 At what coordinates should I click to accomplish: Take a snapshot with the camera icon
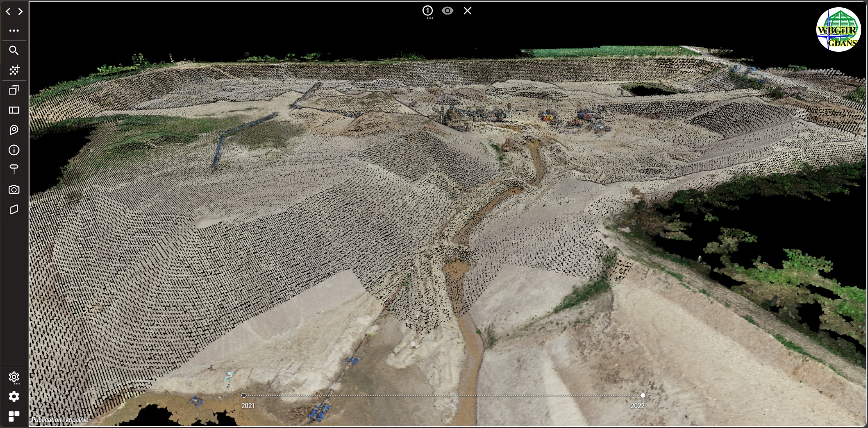point(14,190)
